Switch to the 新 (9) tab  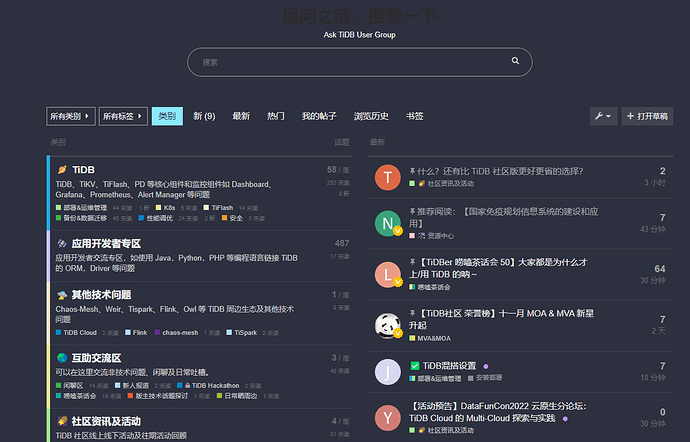204,116
